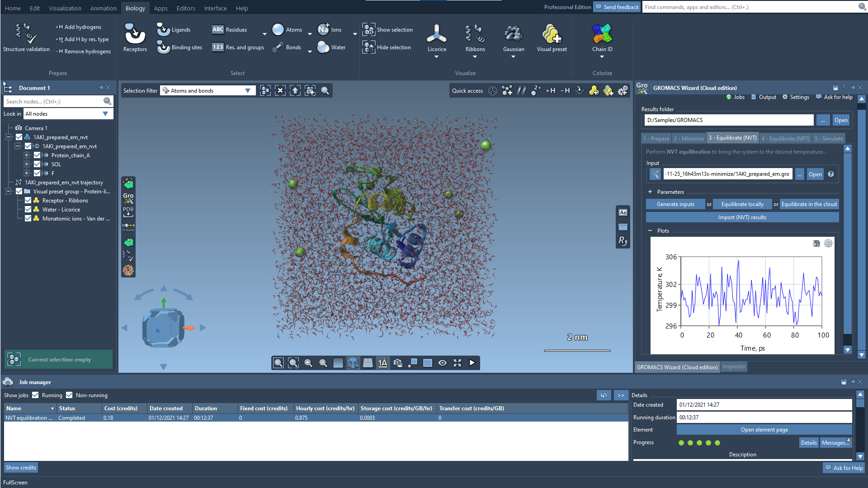Collapse Plots section
868x488 pixels.
coord(650,231)
